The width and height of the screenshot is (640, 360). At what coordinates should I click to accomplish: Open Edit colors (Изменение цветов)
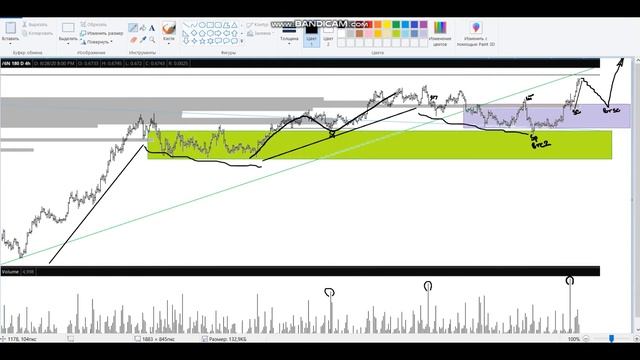tap(440, 34)
